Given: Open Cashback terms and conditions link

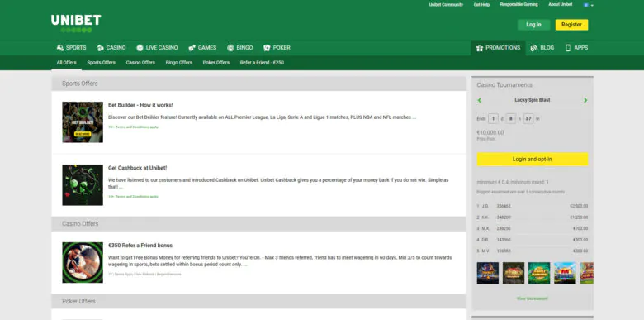Looking at the screenshot, I should [x=133, y=197].
